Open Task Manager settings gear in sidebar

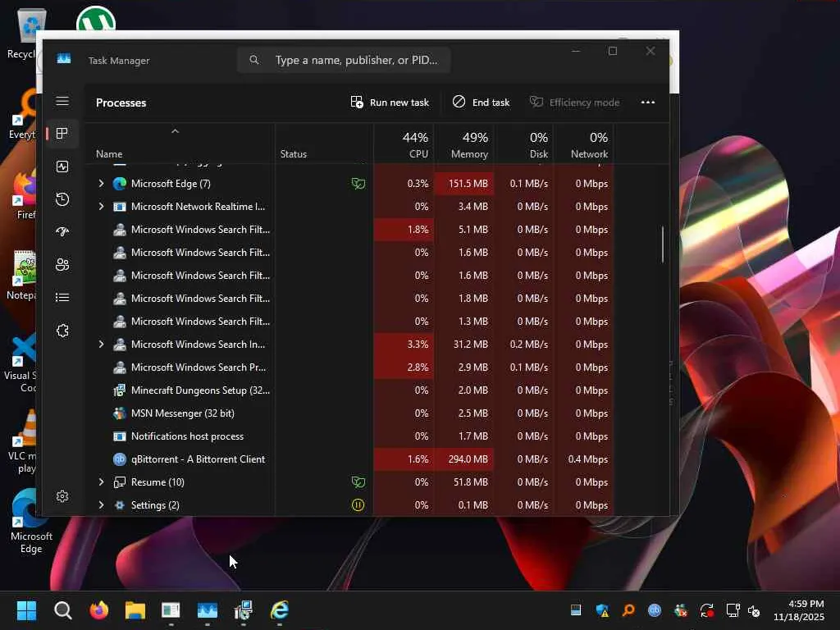[62, 496]
